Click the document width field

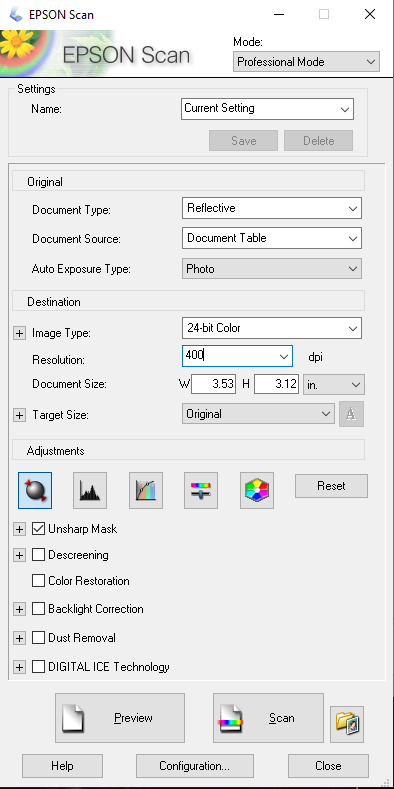pos(213,384)
